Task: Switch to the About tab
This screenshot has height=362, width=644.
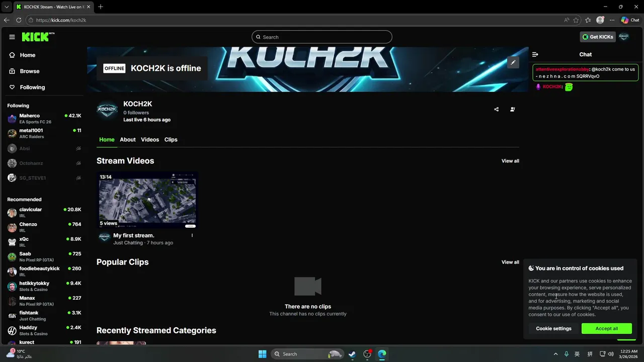Action: pyautogui.click(x=128, y=140)
